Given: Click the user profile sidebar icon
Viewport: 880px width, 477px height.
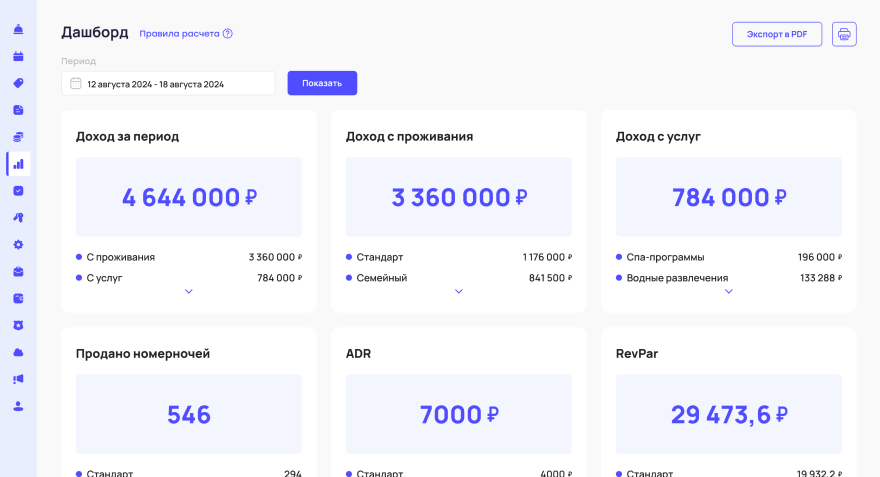Looking at the screenshot, I should click(18, 406).
